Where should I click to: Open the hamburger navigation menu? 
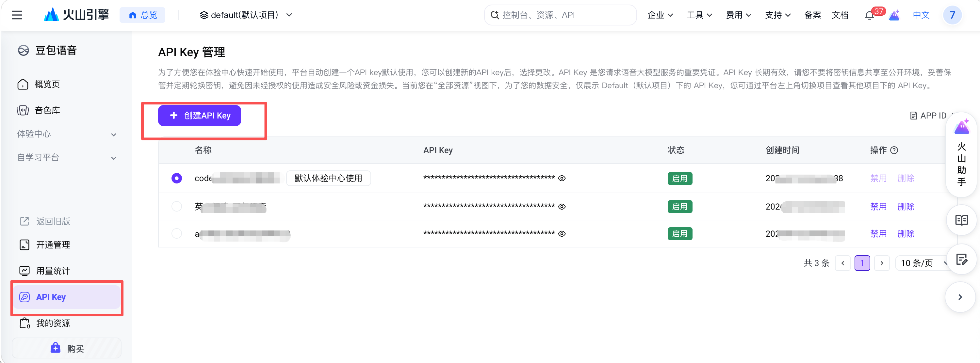click(17, 15)
